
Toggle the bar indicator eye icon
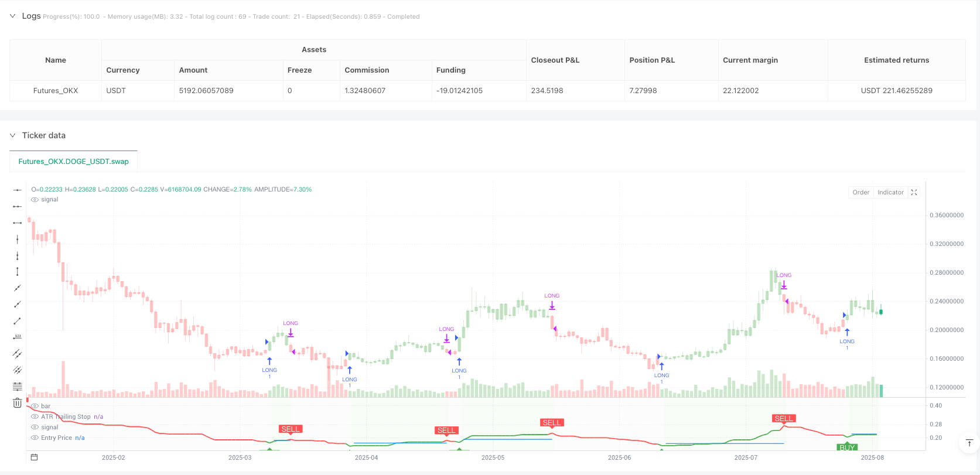tap(35, 406)
